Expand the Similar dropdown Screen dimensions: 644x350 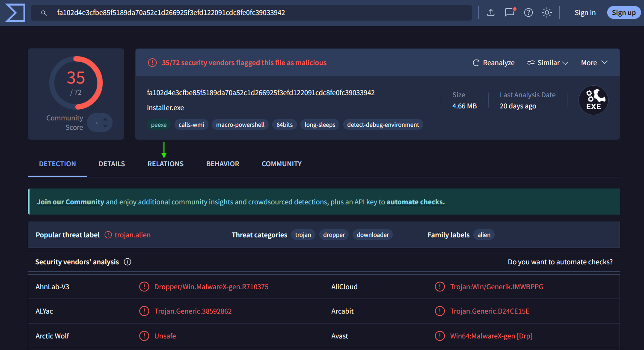tap(548, 63)
